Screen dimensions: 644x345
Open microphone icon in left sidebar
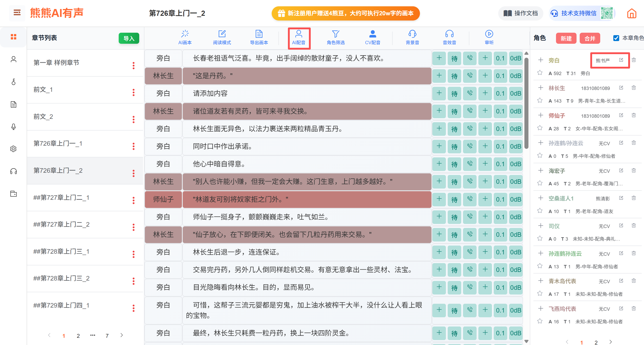pos(14,127)
